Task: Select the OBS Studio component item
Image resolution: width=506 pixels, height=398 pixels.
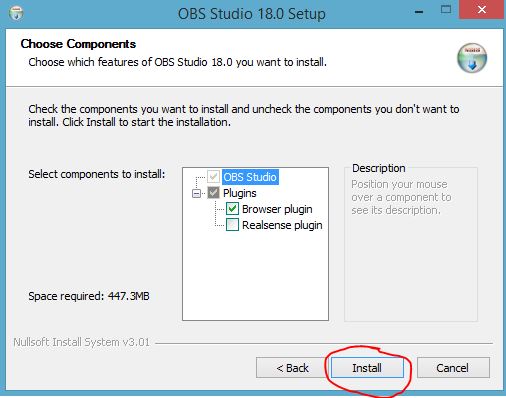Action: tap(250, 177)
